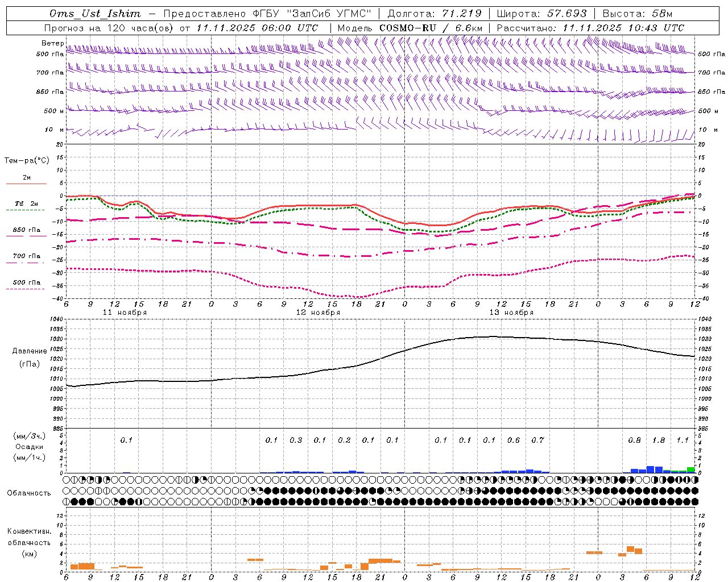Screen dimensions: 728x582
Task: Click the (км) unit label
Action: [x=30, y=554]
